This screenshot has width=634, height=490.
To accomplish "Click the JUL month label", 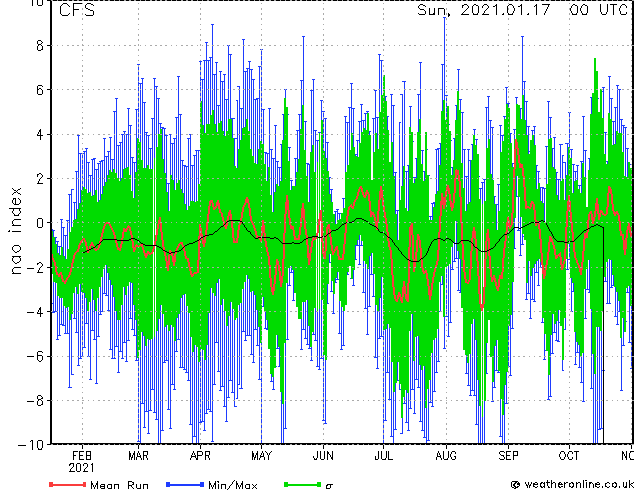I will point(383,456).
